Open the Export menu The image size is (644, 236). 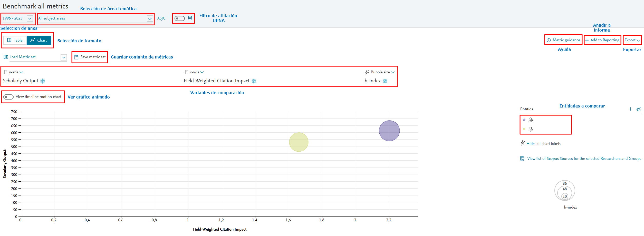(x=632, y=40)
